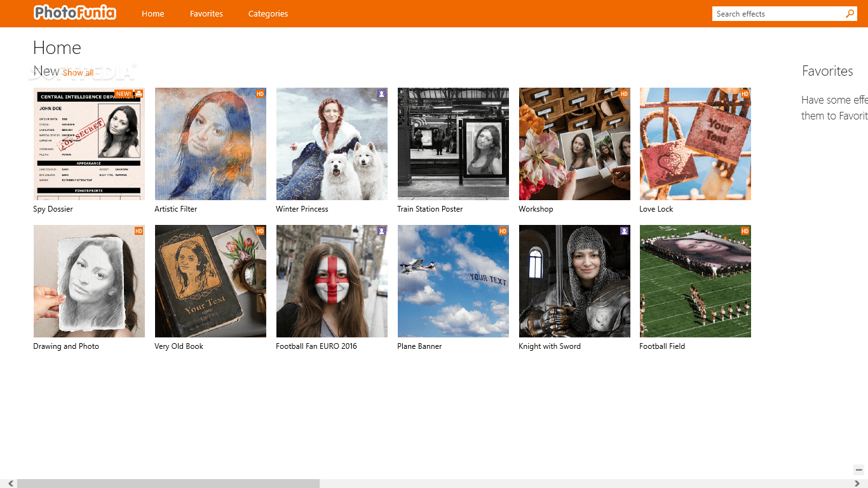Open the Categories menu item

(x=268, y=13)
